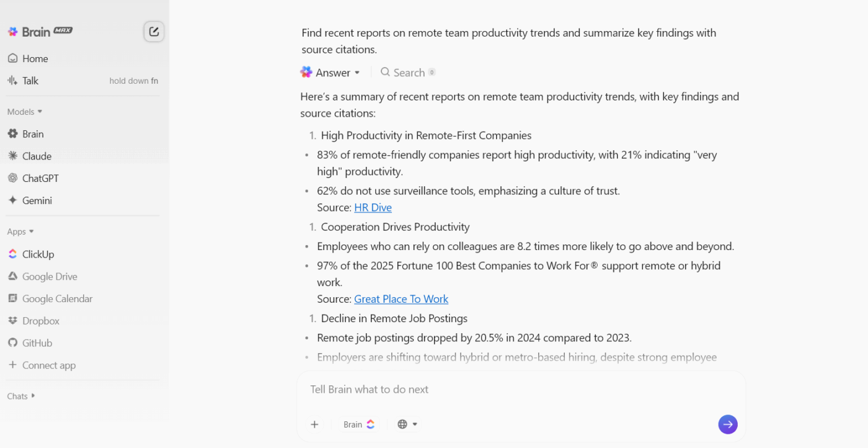
Task: Choose the Claude model
Action: (x=37, y=156)
